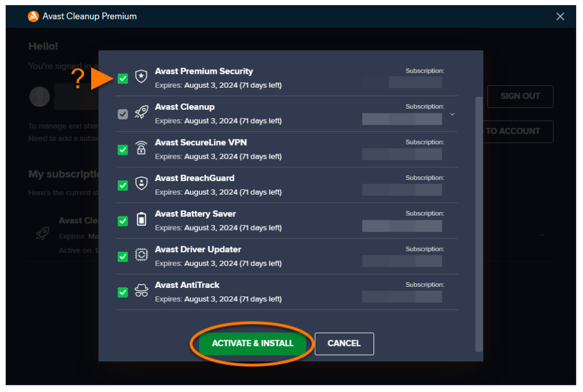
Task: Uncheck the Avast AntiTrack checkbox
Action: click(x=123, y=292)
